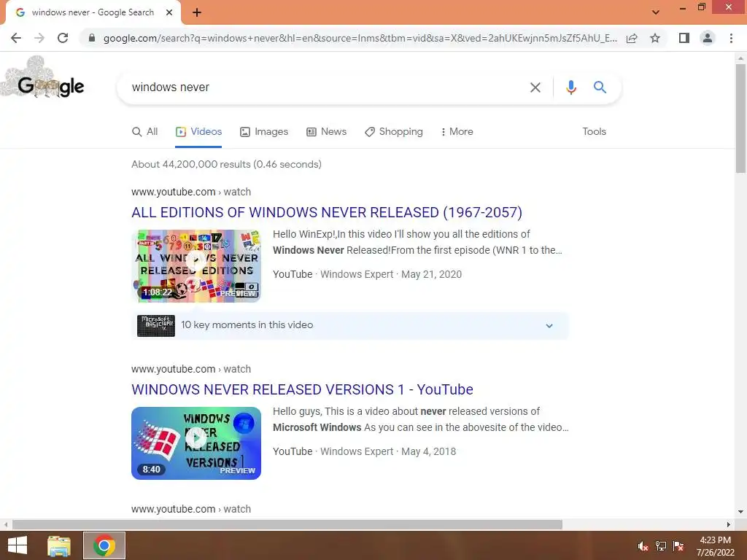Click the address bar URL text
Screen dimensions: 747x560
360,38
